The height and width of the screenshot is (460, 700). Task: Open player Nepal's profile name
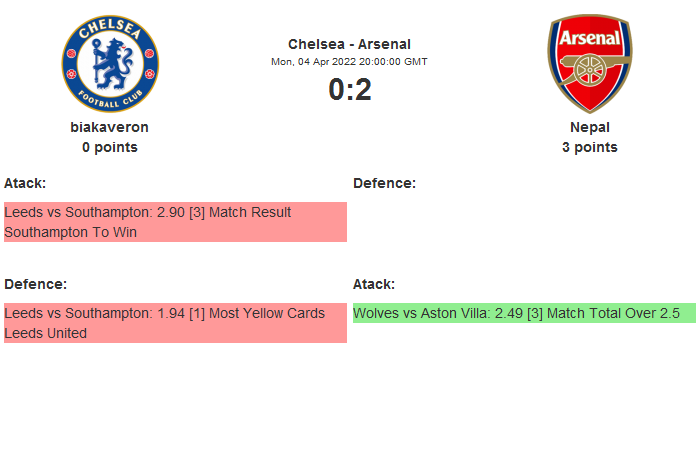[x=589, y=127]
